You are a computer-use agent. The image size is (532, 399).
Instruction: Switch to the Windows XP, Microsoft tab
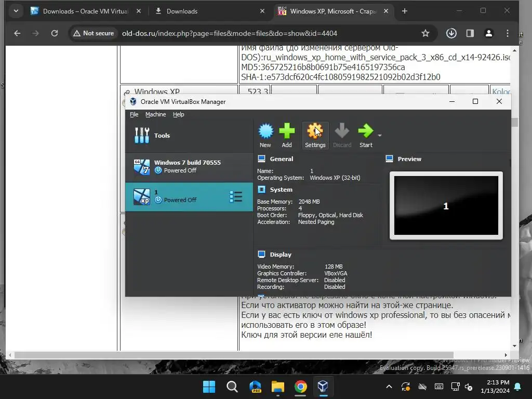pyautogui.click(x=333, y=11)
